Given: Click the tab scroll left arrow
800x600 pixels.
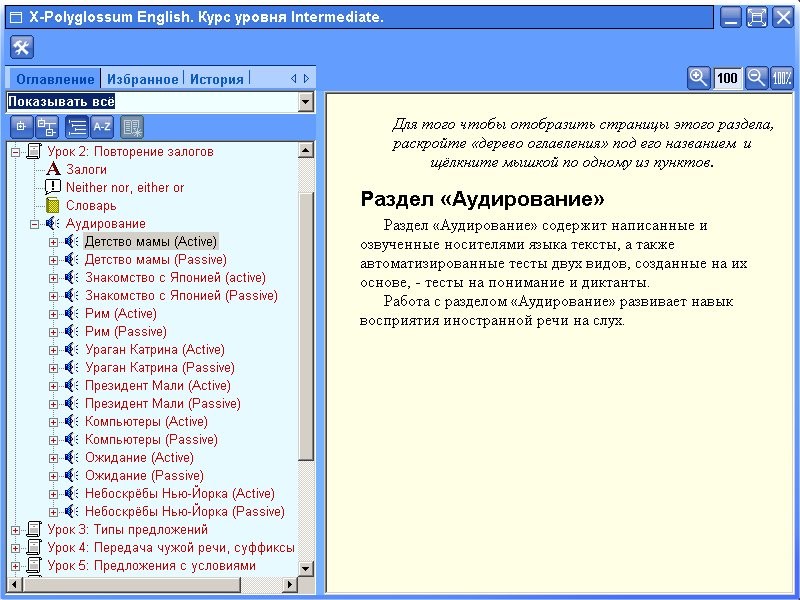Looking at the screenshot, I should point(293,79).
